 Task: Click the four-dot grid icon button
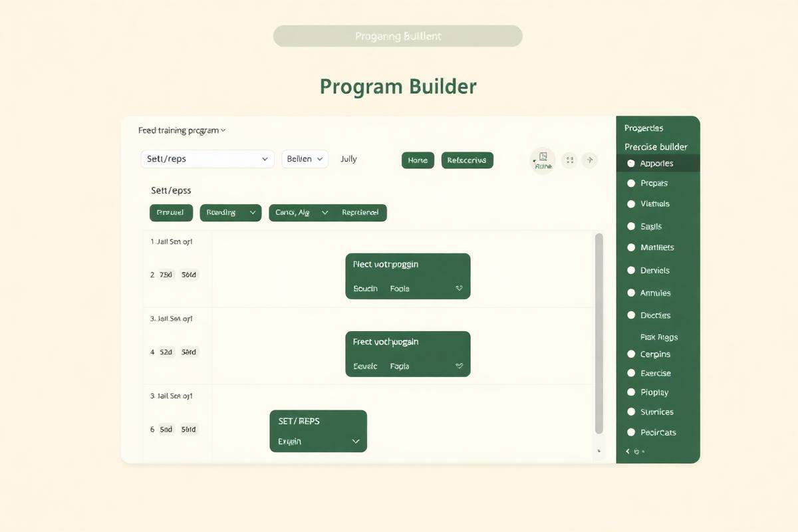click(x=569, y=160)
